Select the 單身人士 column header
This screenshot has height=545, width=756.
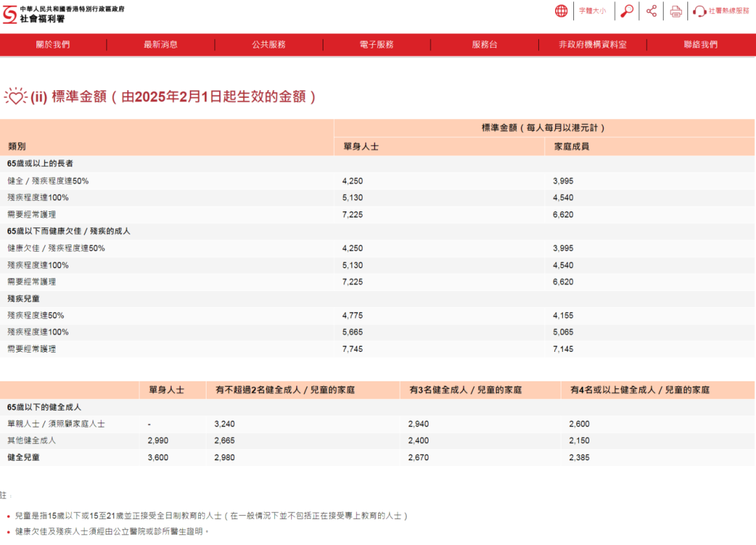tap(360, 146)
